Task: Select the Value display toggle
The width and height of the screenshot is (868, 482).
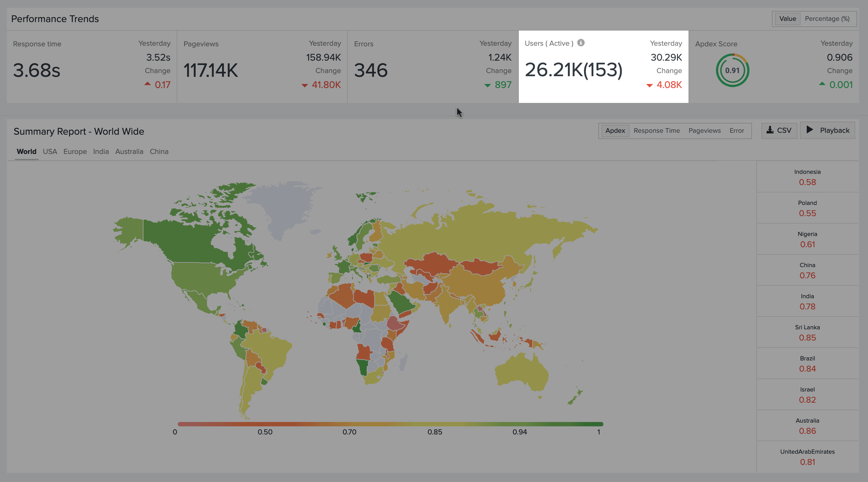Action: click(787, 19)
